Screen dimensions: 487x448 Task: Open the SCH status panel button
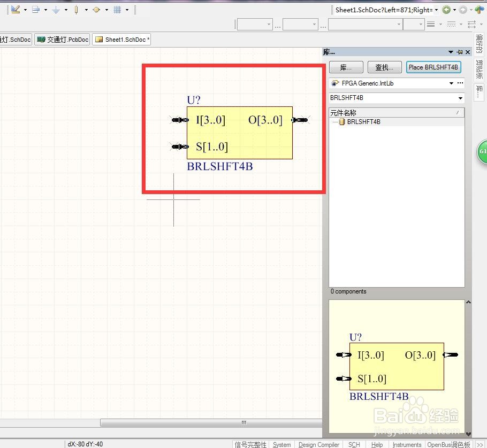coord(354,444)
